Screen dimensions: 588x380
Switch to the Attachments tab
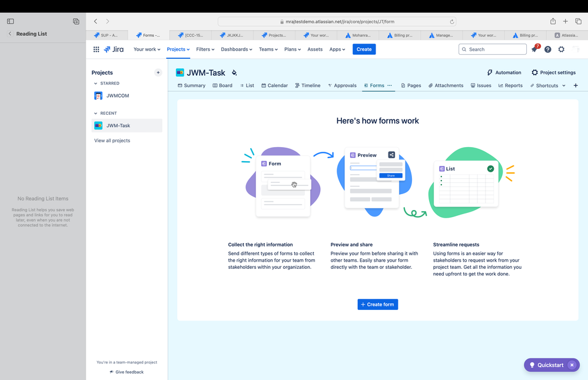click(446, 85)
